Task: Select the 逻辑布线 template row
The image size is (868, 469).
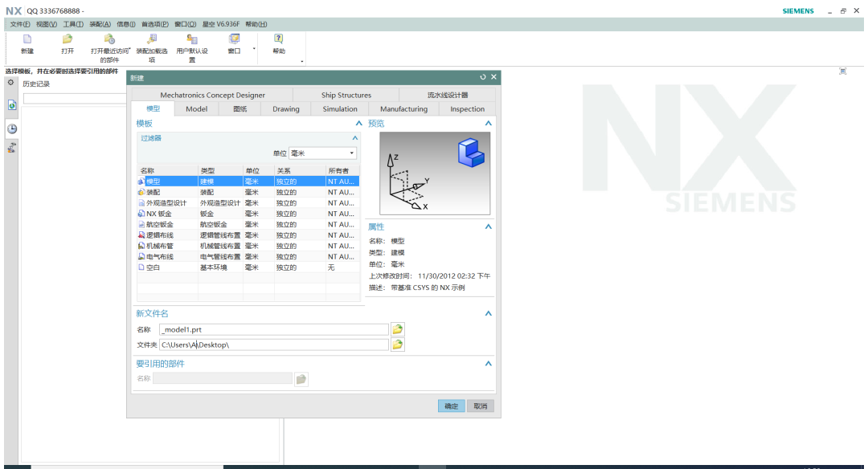Action: pos(248,235)
